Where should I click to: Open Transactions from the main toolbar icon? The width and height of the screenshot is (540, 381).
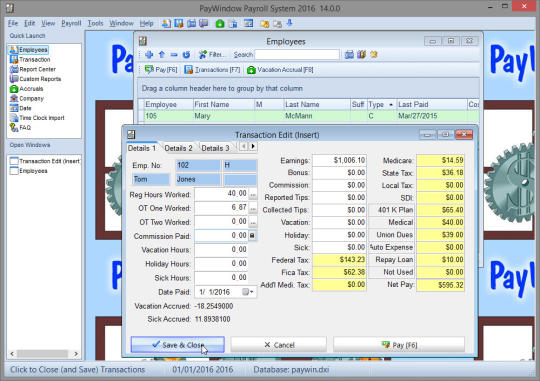pos(179,23)
